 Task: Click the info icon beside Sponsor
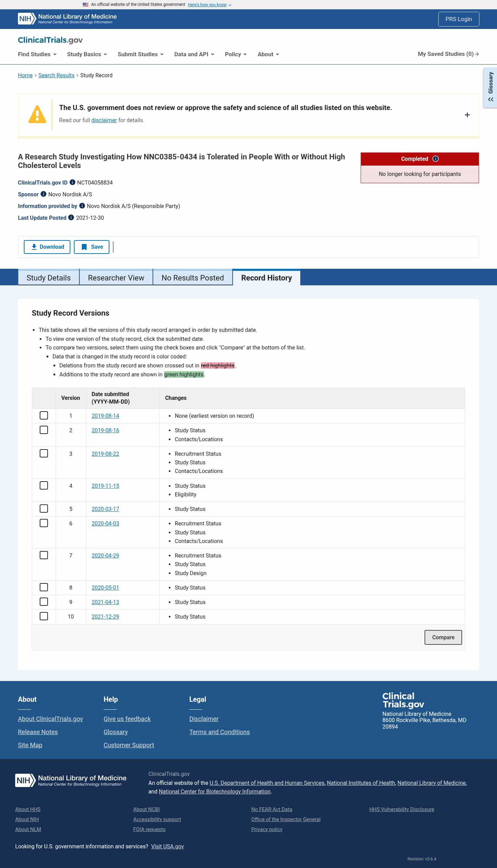coord(43,194)
